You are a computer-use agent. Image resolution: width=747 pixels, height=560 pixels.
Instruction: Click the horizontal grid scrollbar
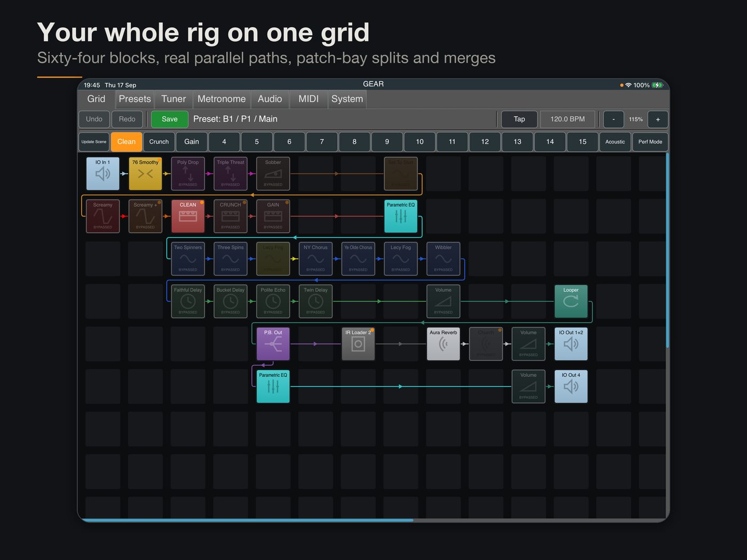pos(248,520)
